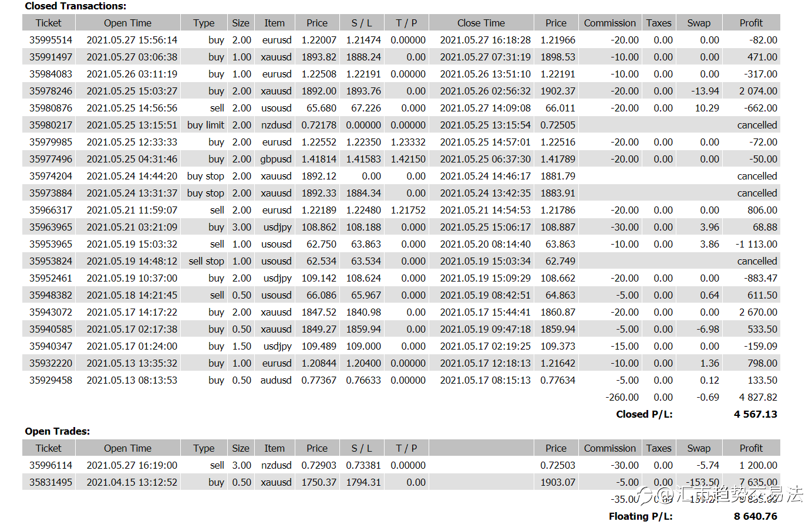Select ticket 35953965
The image size is (812, 525).
[51, 244]
